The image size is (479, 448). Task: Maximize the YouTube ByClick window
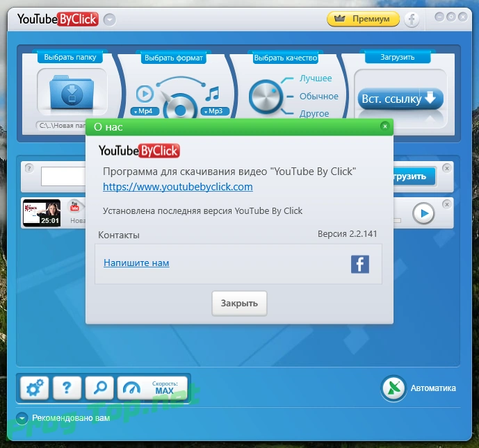click(x=451, y=17)
